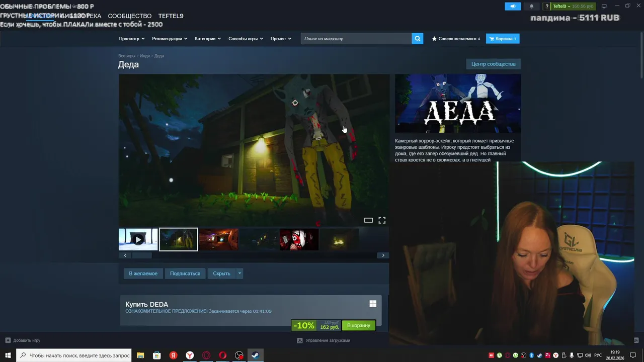
Task: Open Yandex red circle taskbar icon
Action: (x=173, y=355)
